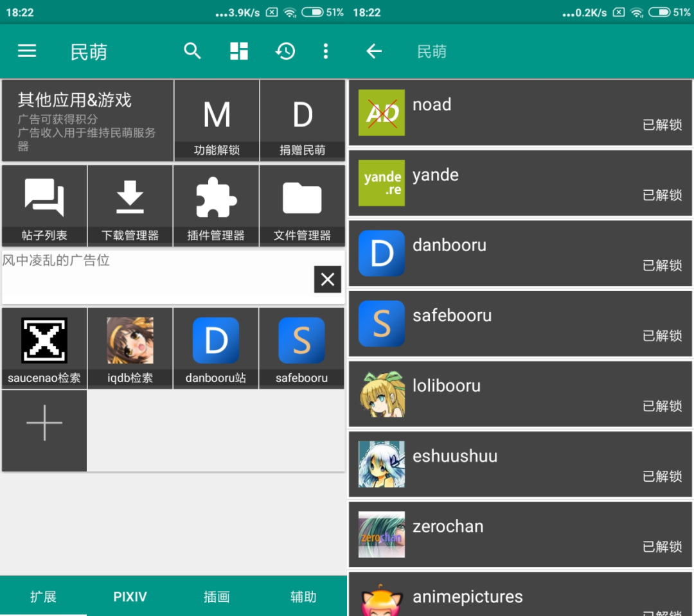Tap right status bar Wi-Fi icon

coord(637,12)
